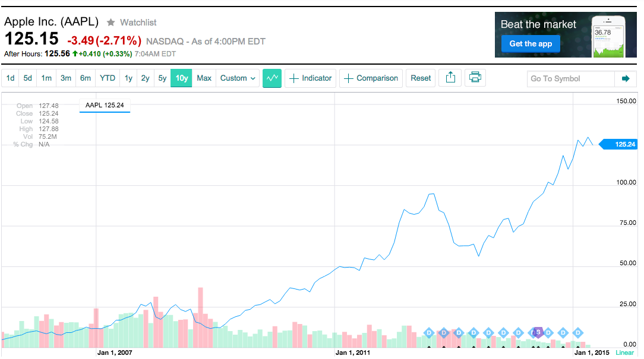Select the 2y time range
The image size is (644, 359).
coord(146,78)
